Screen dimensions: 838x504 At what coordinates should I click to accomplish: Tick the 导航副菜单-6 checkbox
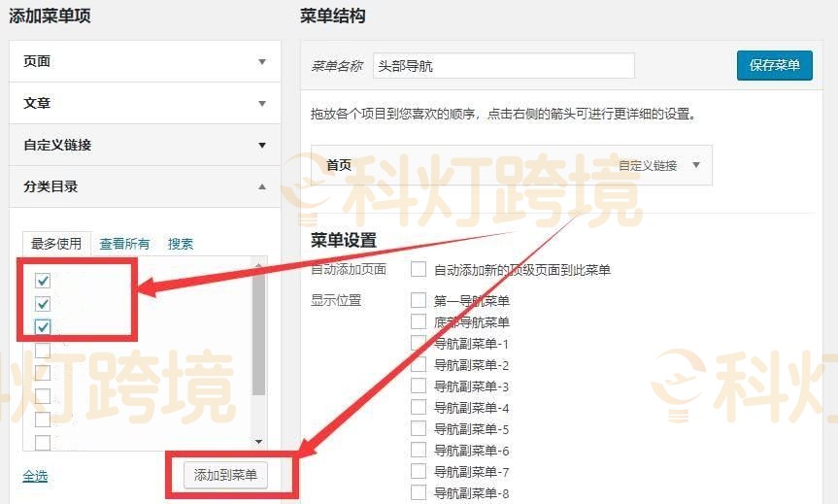pos(419,450)
